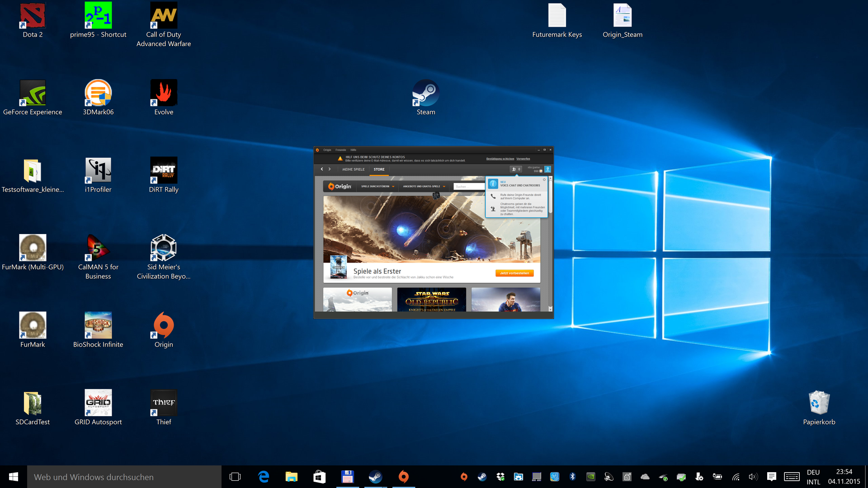Expand the Spiele Durchstöbern dropdown
Image resolution: width=868 pixels, height=488 pixels.
pos(377,186)
